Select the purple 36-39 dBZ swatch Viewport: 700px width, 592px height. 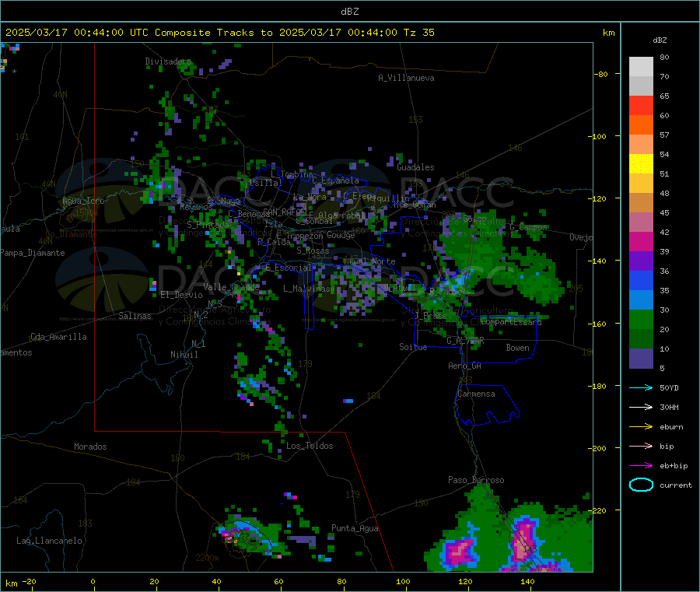641,261
